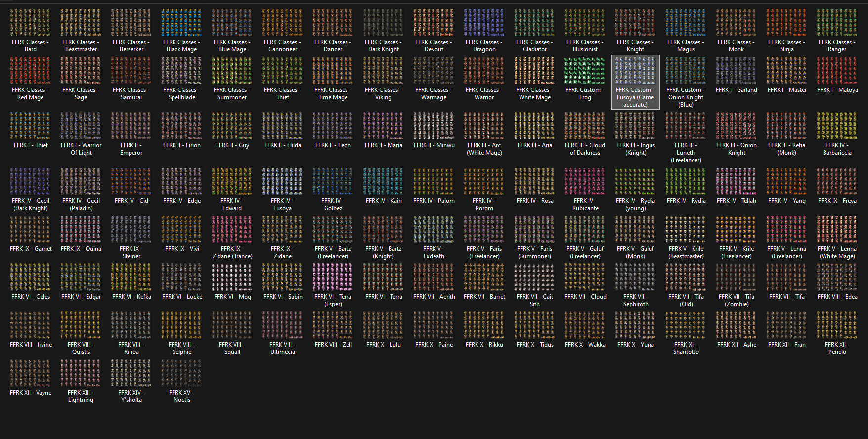Click the "FFRK VIII - Edea" label
This screenshot has height=439, width=868.
[837, 297]
